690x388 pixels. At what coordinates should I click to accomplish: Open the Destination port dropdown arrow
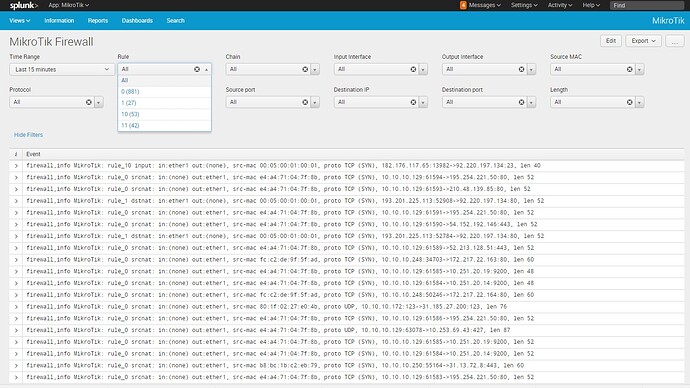click(531, 102)
